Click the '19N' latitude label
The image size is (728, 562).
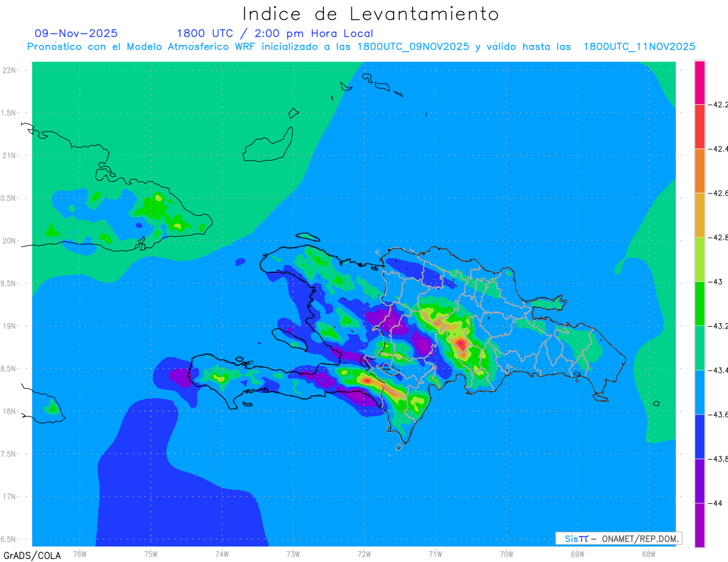9,326
